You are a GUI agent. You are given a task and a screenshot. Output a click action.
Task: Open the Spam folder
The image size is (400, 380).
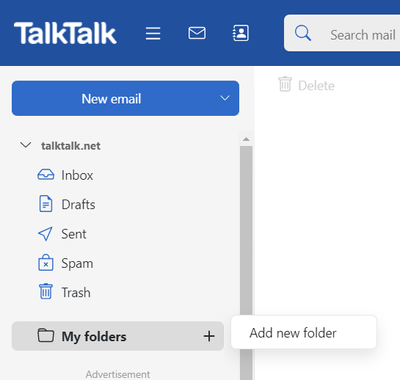[77, 263]
